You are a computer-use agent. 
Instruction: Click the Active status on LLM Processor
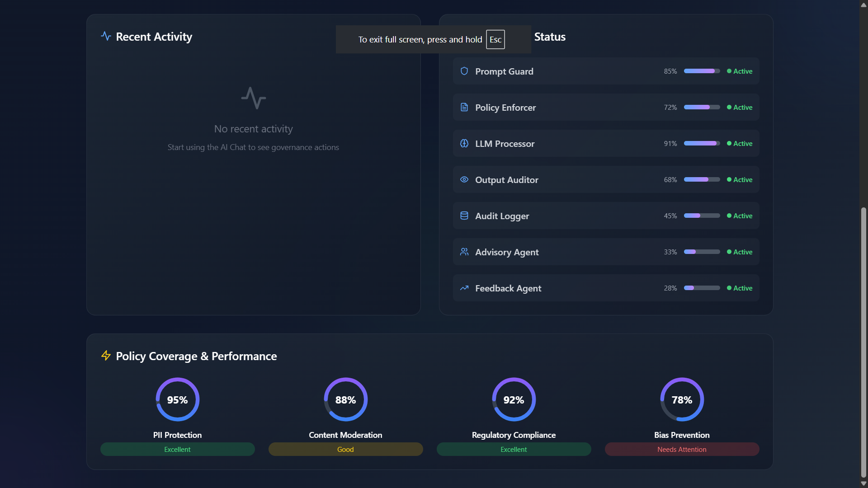tap(742, 143)
